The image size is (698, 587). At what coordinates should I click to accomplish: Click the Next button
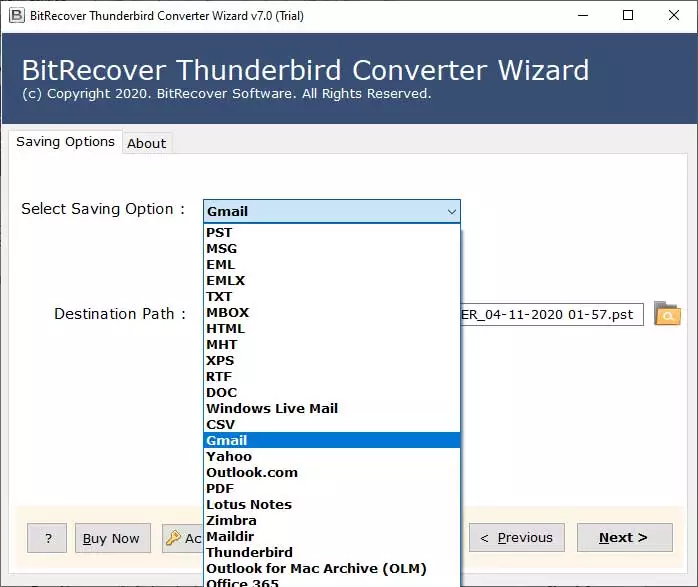coord(625,538)
